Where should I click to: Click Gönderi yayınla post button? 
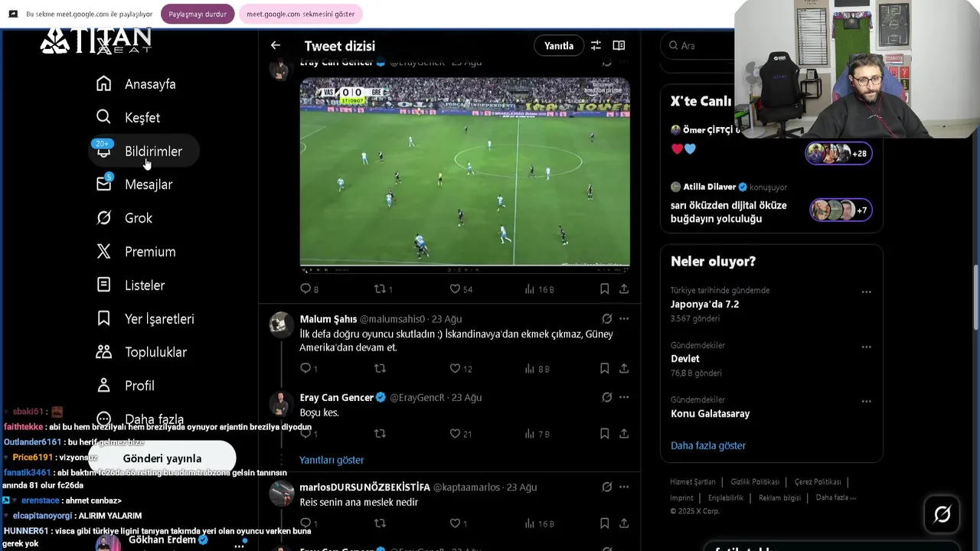(162, 458)
